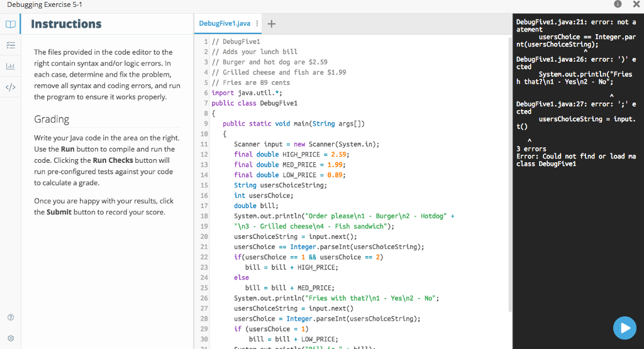
Task: Open the settings gear icon
Action: (11, 338)
